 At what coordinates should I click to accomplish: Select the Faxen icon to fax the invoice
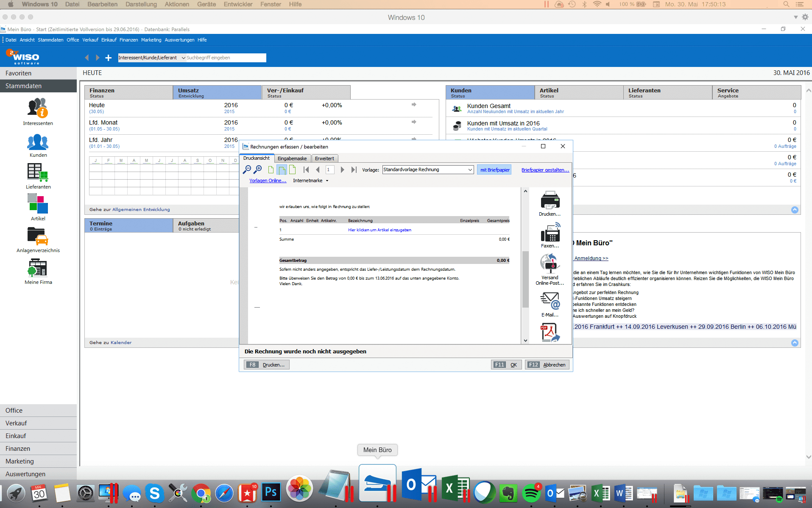click(x=550, y=236)
